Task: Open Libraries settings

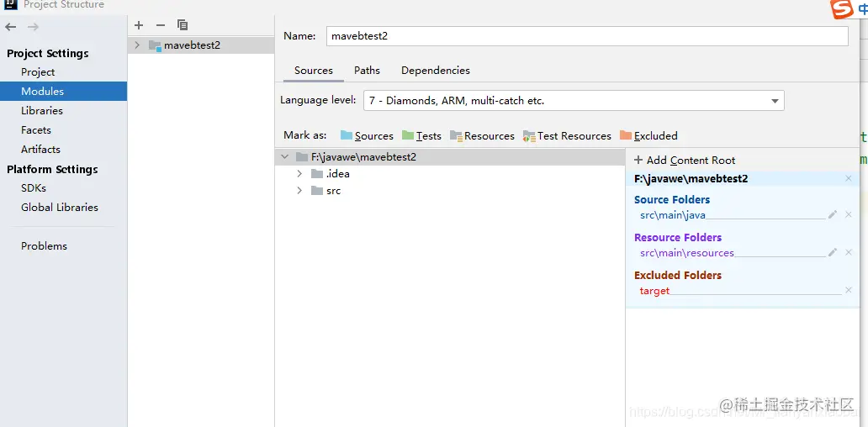Action: 42,111
